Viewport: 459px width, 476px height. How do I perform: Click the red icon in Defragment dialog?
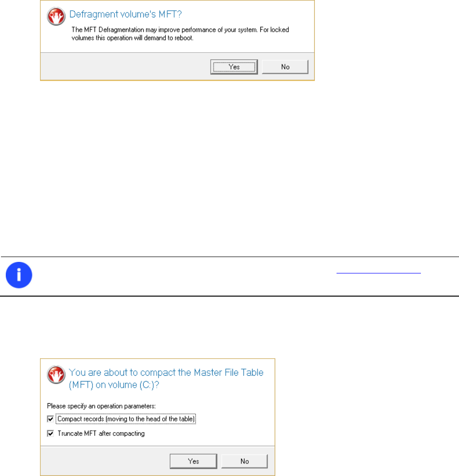click(x=56, y=16)
